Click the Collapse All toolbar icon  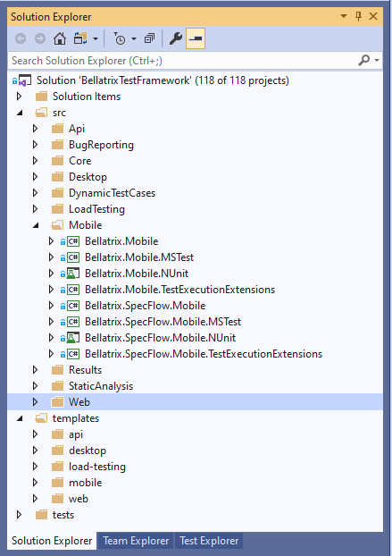[149, 38]
